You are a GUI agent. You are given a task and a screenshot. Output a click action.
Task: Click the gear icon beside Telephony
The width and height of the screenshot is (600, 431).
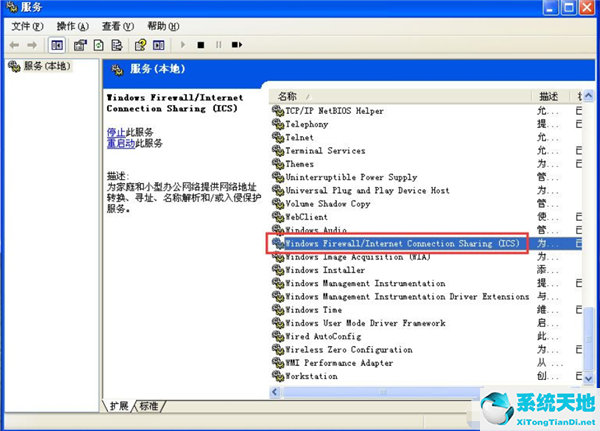pos(278,124)
